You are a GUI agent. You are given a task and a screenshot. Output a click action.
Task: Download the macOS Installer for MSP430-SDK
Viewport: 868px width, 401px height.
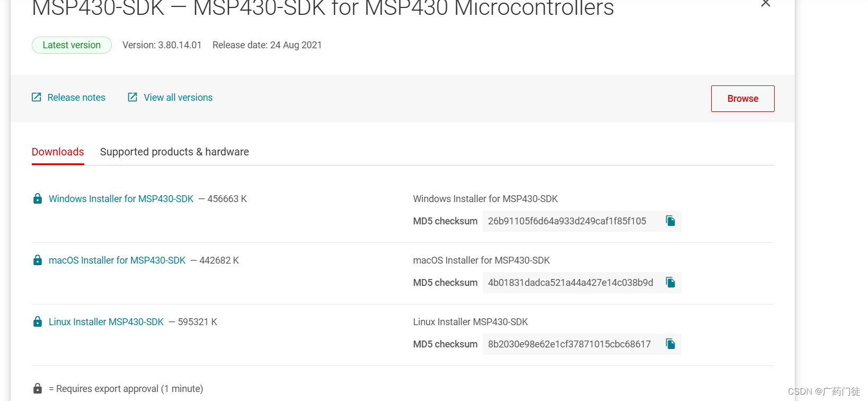pyautogui.click(x=117, y=260)
